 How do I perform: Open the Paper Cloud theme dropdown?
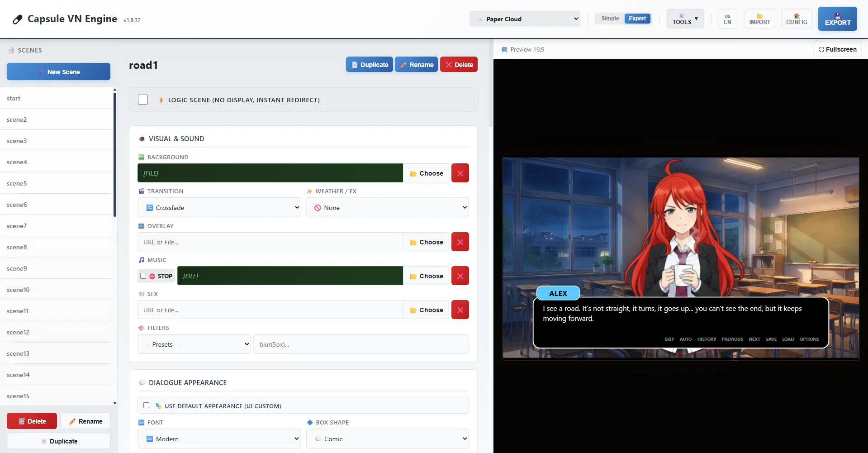pos(525,19)
